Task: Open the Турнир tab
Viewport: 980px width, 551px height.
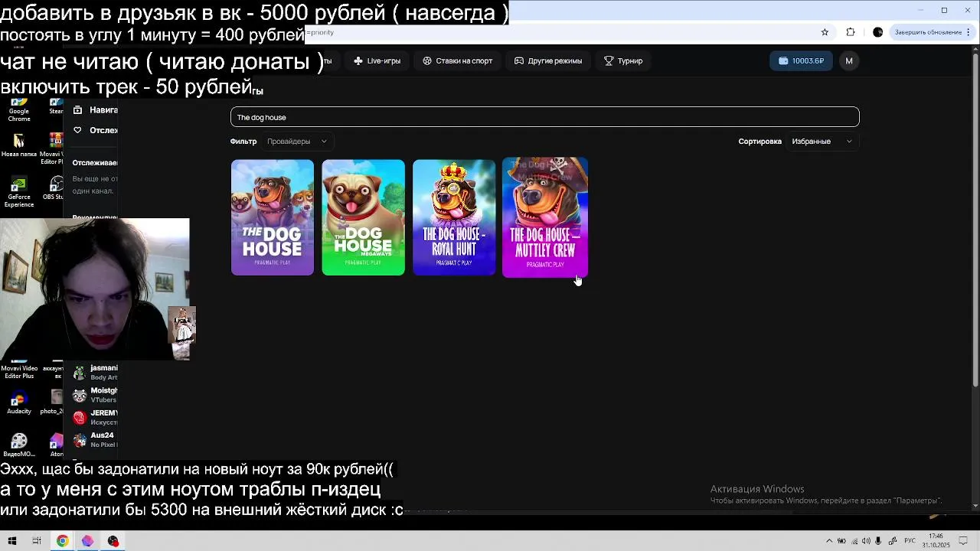Action: (x=623, y=60)
